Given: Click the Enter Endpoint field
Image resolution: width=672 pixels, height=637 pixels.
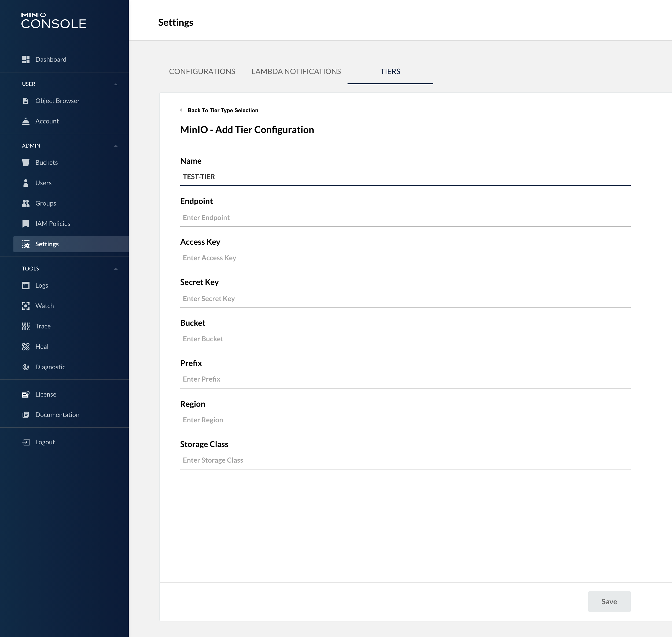Looking at the screenshot, I should (405, 218).
